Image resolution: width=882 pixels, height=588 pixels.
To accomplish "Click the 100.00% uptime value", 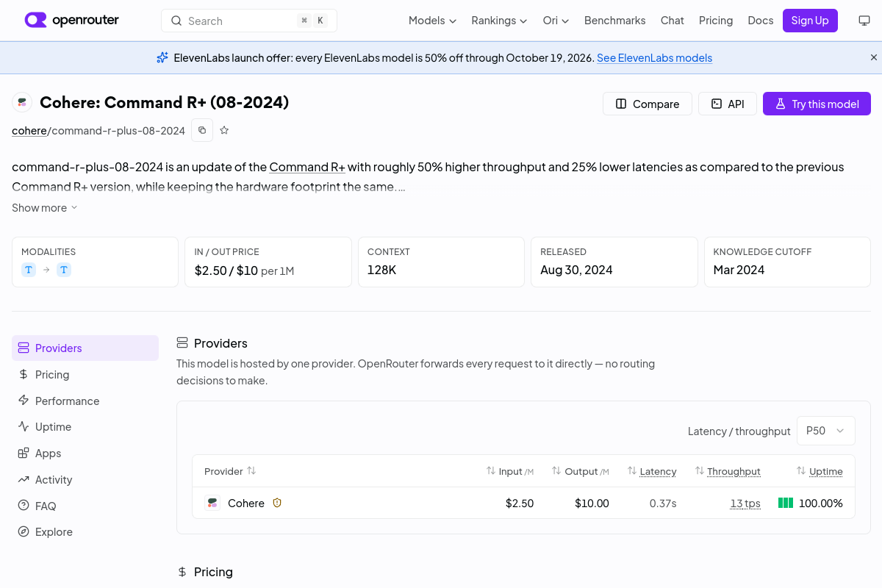I will [x=821, y=503].
